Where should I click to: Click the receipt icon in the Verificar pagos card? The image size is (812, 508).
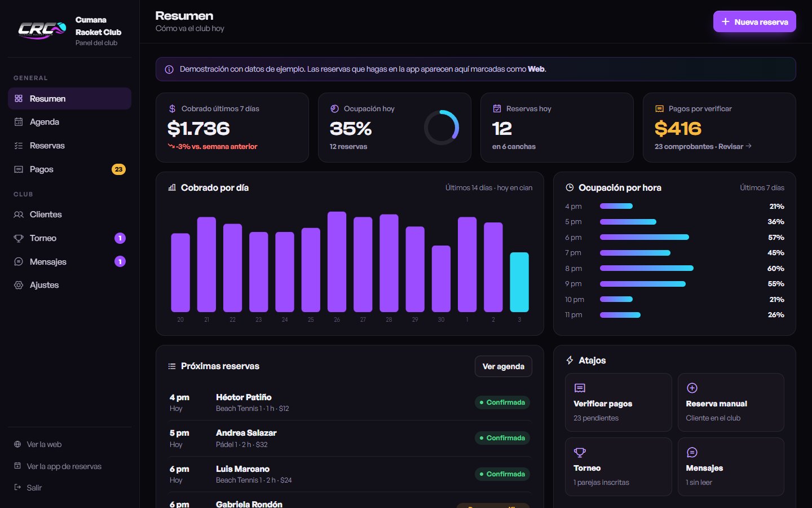(x=580, y=388)
